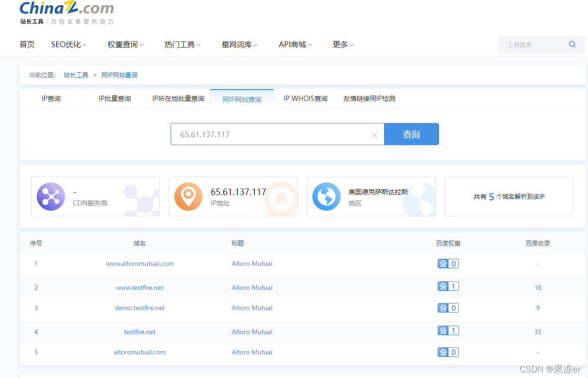Expand the SEO优化 dropdown menu
The width and height of the screenshot is (588, 378).
(69, 44)
